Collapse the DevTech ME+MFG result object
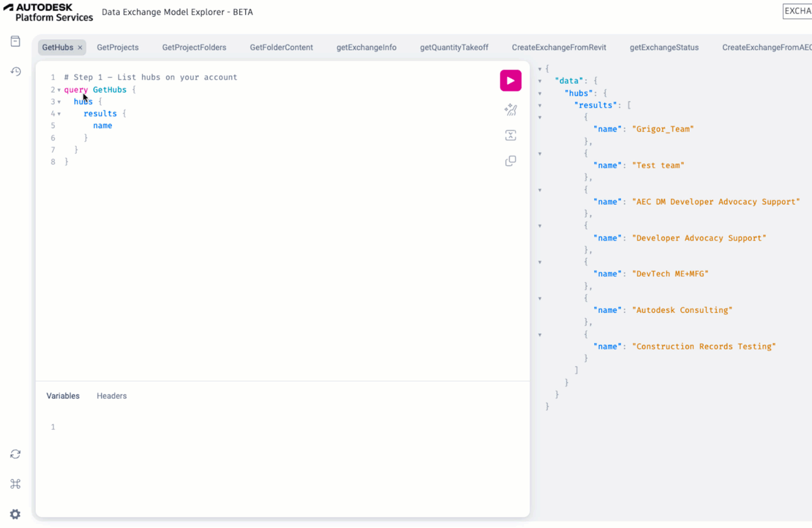This screenshot has width=812, height=528. click(540, 263)
